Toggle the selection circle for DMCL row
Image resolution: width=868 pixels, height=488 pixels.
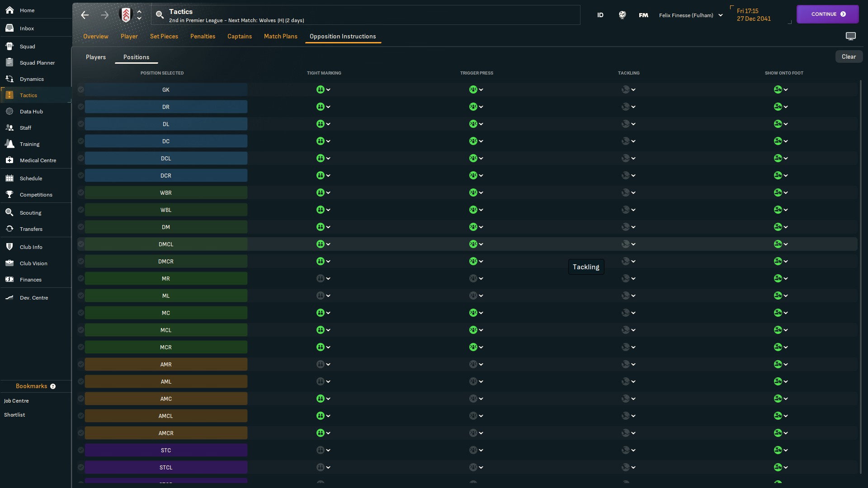81,244
